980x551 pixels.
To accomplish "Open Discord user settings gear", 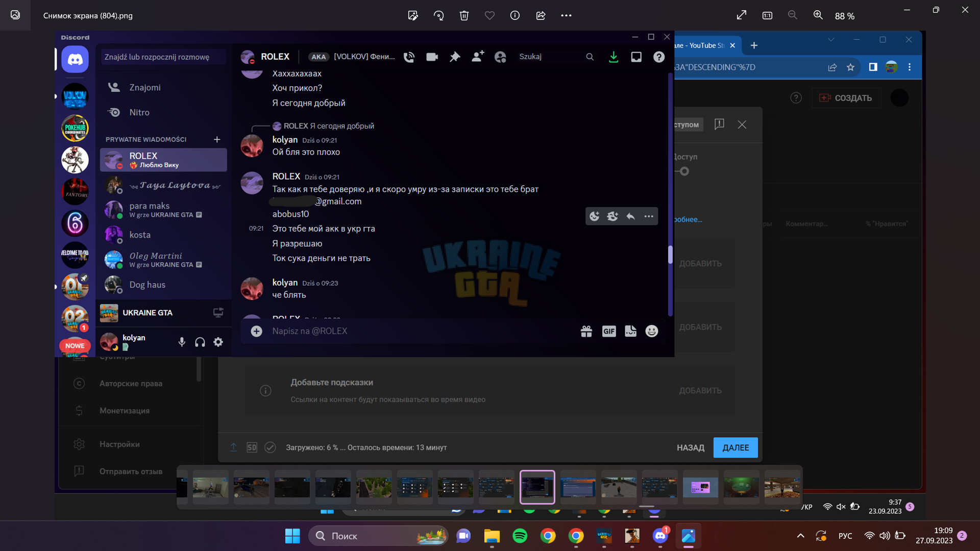I will pyautogui.click(x=218, y=342).
